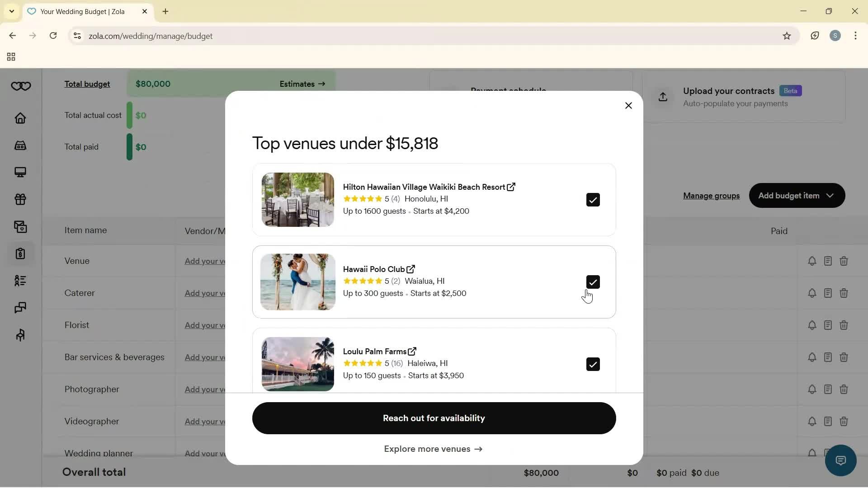Select the registry gift icon
The width and height of the screenshot is (868, 488).
(20, 199)
